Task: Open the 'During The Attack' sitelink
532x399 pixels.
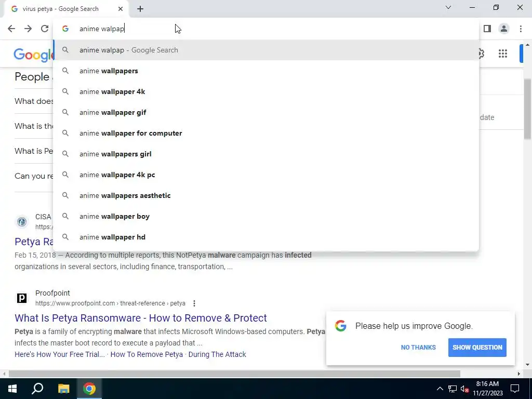Action: click(217, 354)
